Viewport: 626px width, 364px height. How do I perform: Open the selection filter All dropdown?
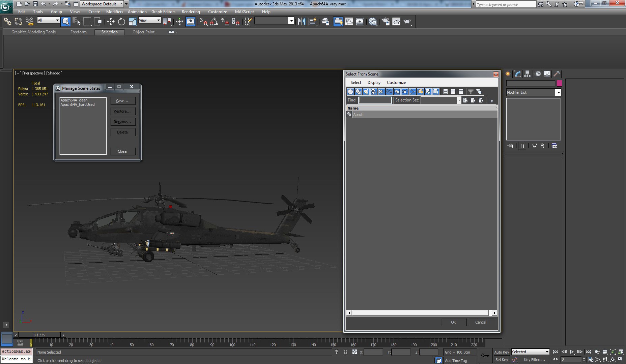click(48, 20)
